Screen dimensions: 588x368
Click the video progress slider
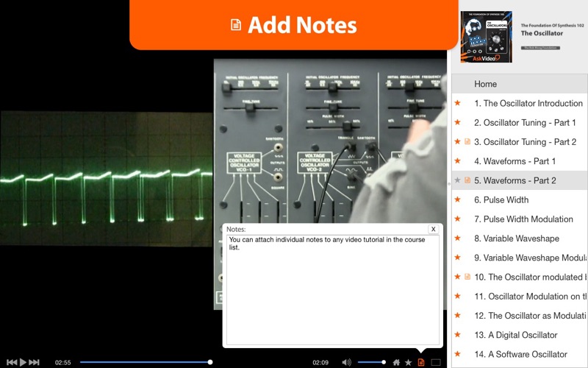(x=146, y=362)
